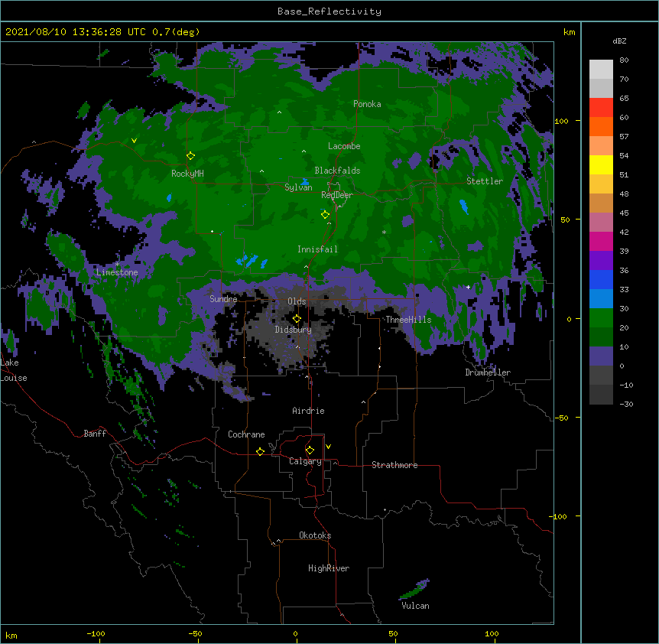
Task: Click the Vulcan label
Action: click(x=415, y=606)
